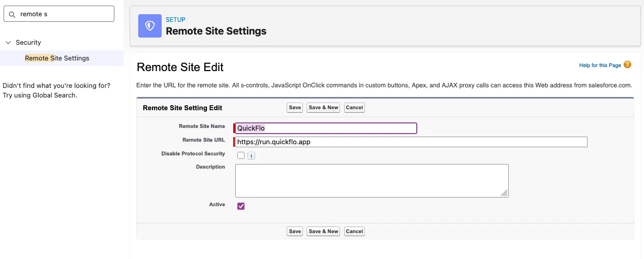Screen dimensions: 644x259
Task: Click the bottom Save & New button
Action: coord(323,231)
